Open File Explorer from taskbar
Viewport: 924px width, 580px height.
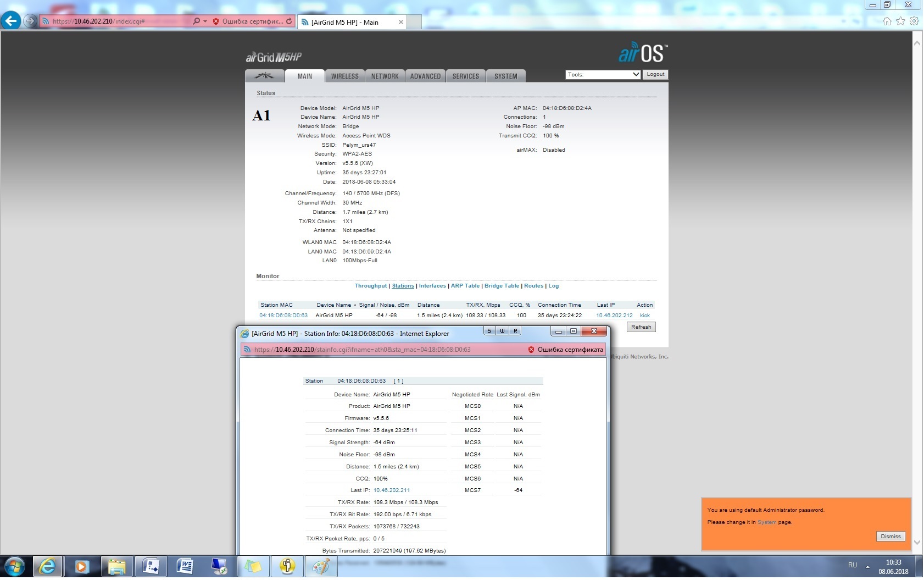pos(116,567)
